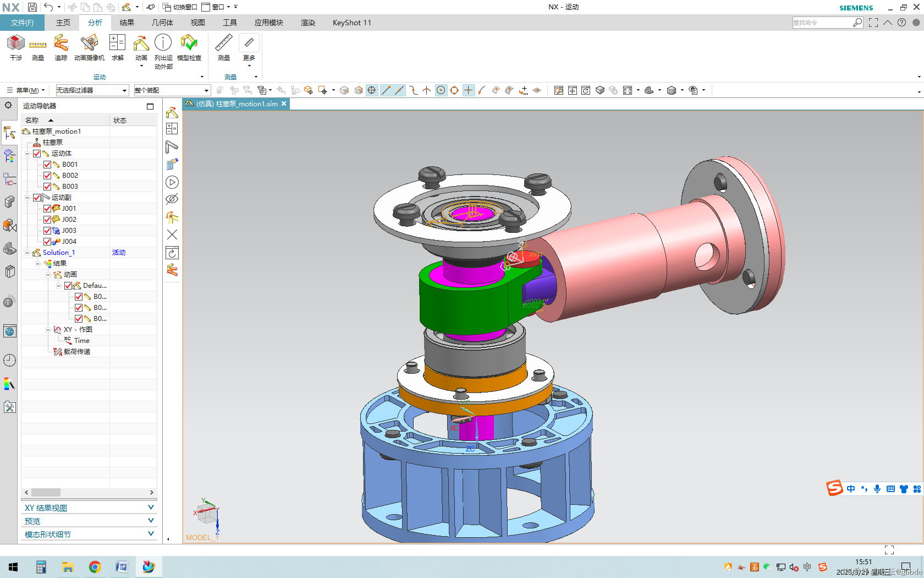The width and height of the screenshot is (924, 578).
Task: Toggle the J003 joint checkbox
Action: tap(47, 231)
